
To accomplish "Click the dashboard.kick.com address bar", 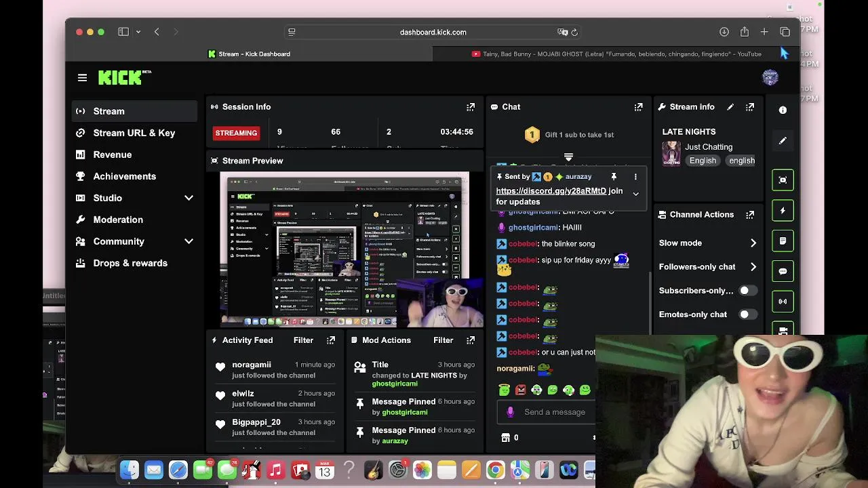I will [x=433, y=32].
